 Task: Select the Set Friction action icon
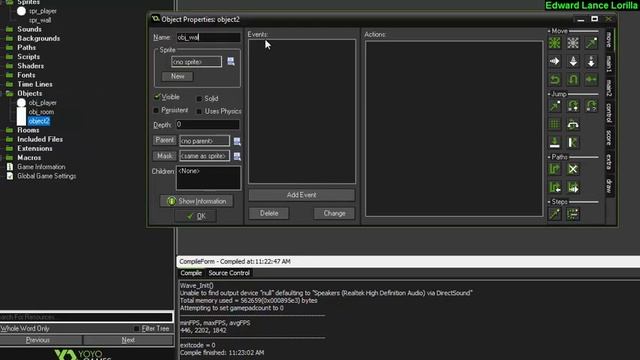pos(591,79)
